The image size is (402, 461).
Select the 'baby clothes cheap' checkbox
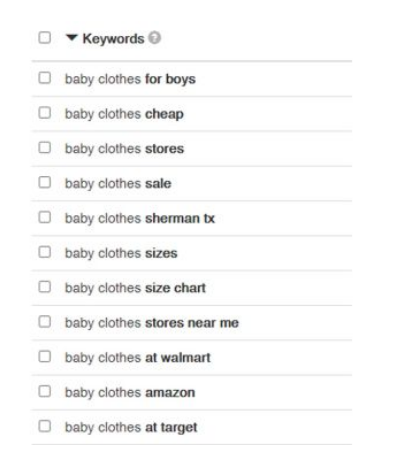click(45, 113)
